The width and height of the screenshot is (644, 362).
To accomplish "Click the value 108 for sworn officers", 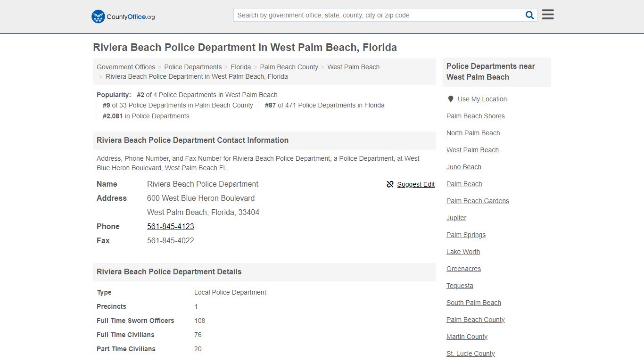I will click(x=199, y=321).
